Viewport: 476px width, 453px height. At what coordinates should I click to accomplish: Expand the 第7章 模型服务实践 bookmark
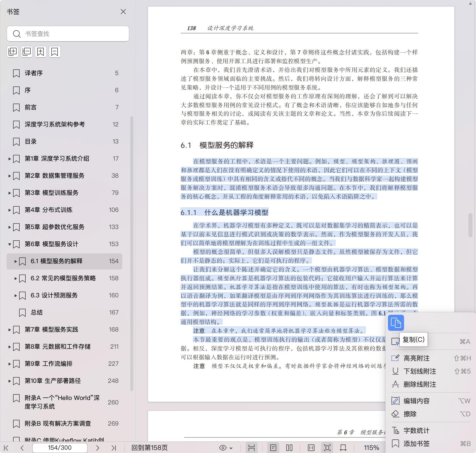(x=10, y=330)
